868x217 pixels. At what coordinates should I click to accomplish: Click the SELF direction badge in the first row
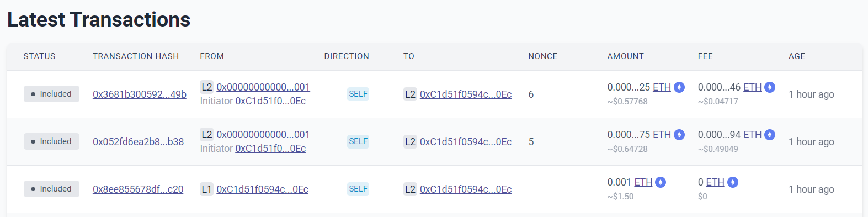(x=358, y=94)
